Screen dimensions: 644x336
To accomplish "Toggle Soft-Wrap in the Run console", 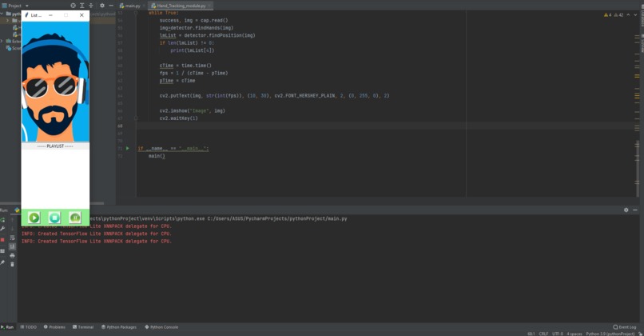I will (x=12, y=238).
